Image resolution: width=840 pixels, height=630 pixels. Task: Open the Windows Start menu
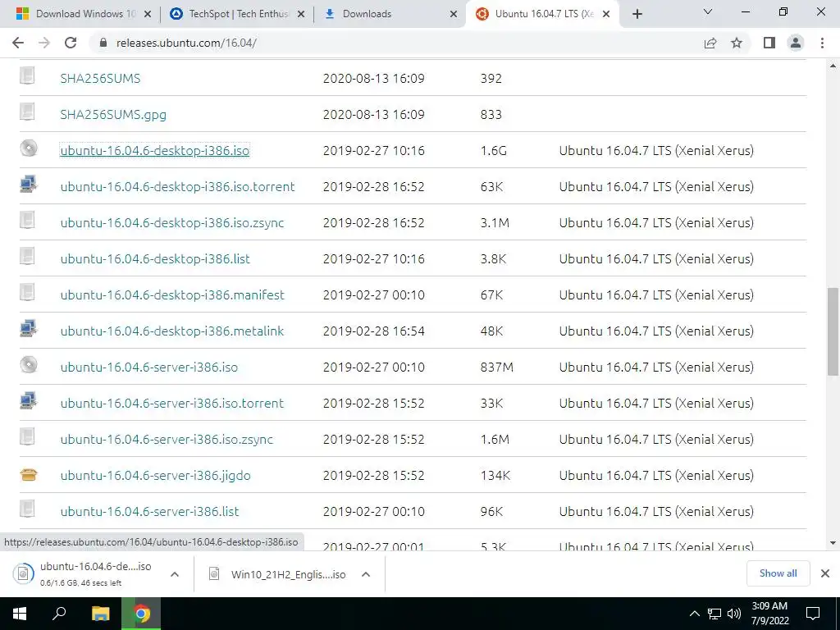click(20, 614)
